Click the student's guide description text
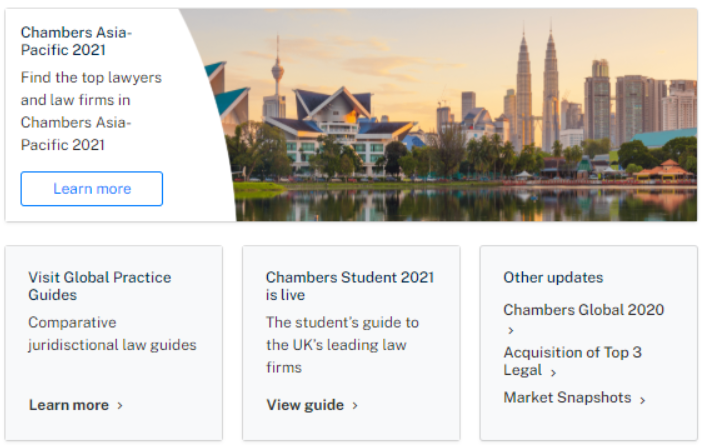Image resolution: width=706 pixels, height=446 pixels. 342,345
